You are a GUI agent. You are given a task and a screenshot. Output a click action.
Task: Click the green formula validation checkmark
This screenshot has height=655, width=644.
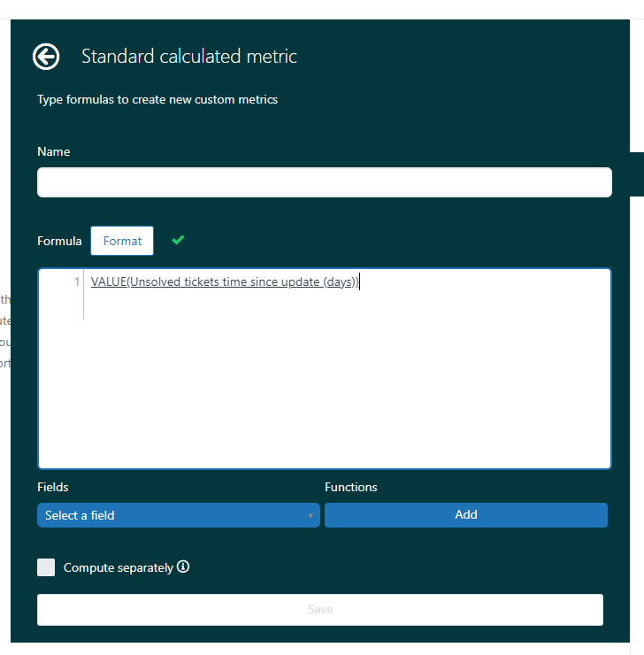(x=178, y=240)
